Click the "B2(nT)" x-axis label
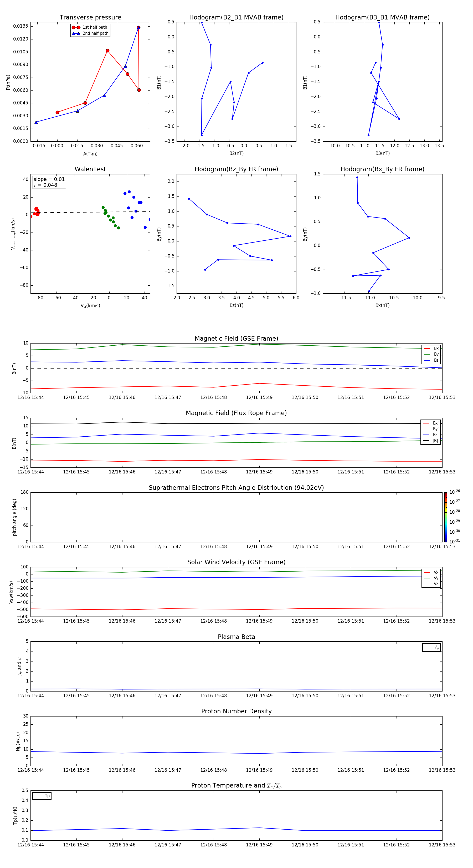Image resolution: width=473 pixels, height=868 pixels. pos(236,154)
